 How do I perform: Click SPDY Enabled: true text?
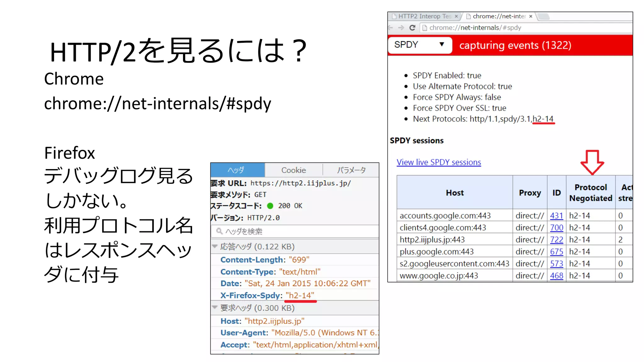point(447,75)
